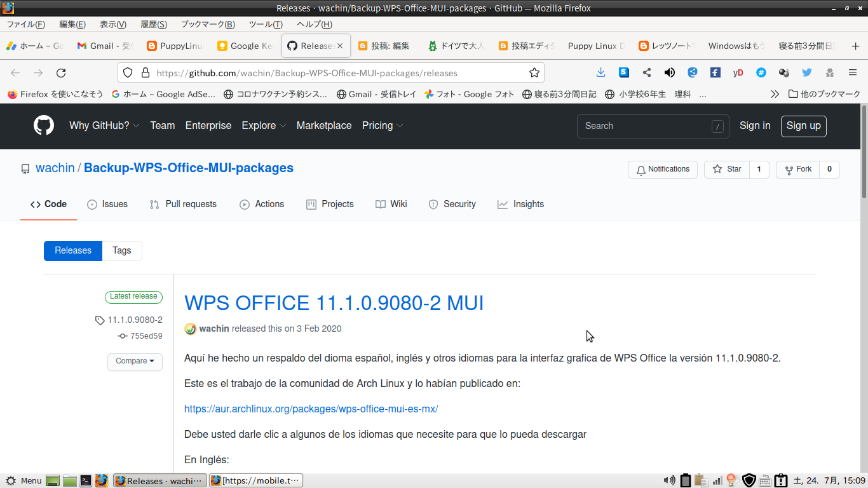
Task: Click Sign in link
Action: [755, 126]
